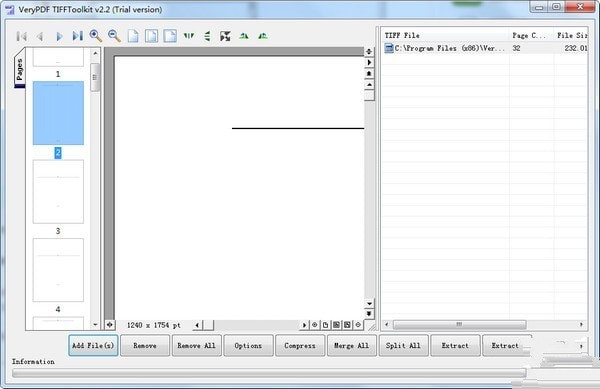Go to the next page arrow
This screenshot has height=389, width=600.
point(59,36)
